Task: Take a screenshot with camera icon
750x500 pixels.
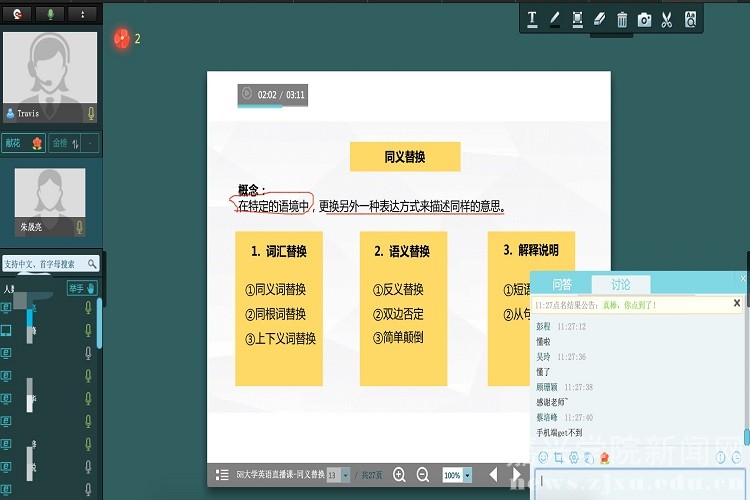Action: [x=645, y=19]
